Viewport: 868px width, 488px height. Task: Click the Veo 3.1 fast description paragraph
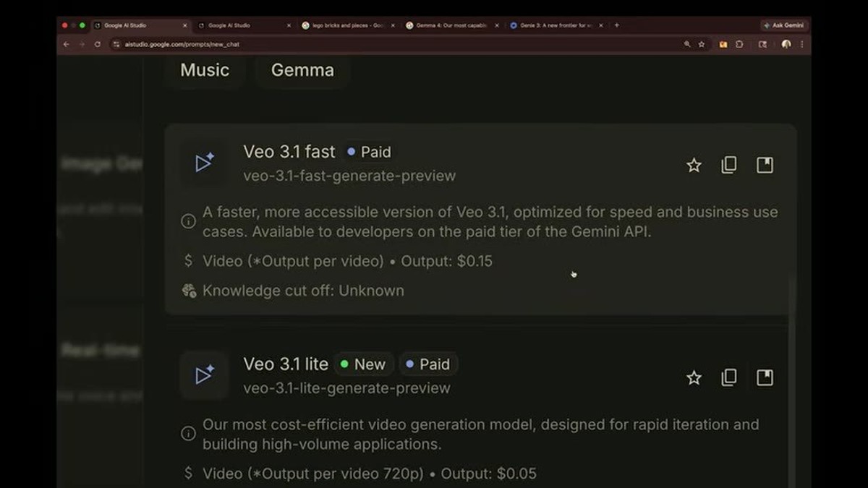pos(490,222)
